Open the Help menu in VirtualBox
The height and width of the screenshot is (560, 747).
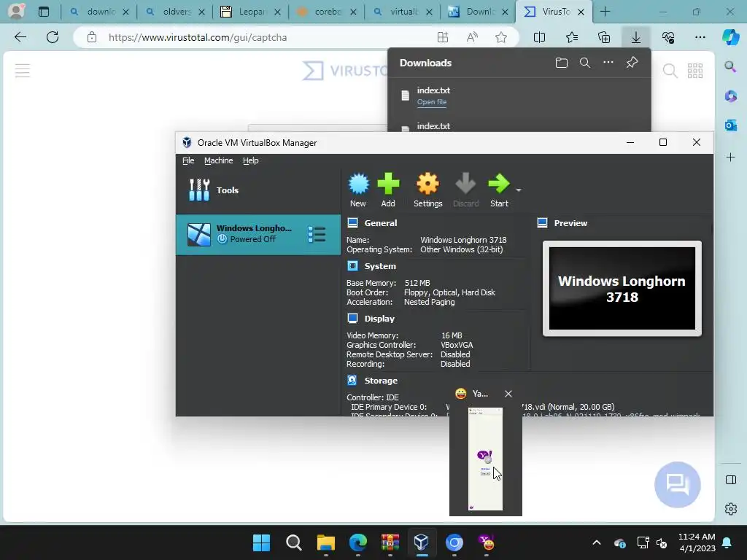[251, 160]
